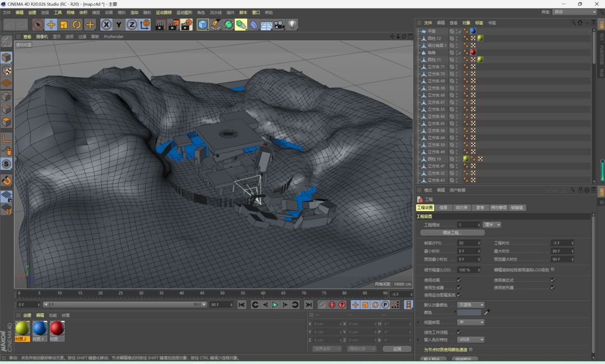The width and height of the screenshot is (605, 364).
Task: Open ProRender viewport menu
Action: [113, 36]
